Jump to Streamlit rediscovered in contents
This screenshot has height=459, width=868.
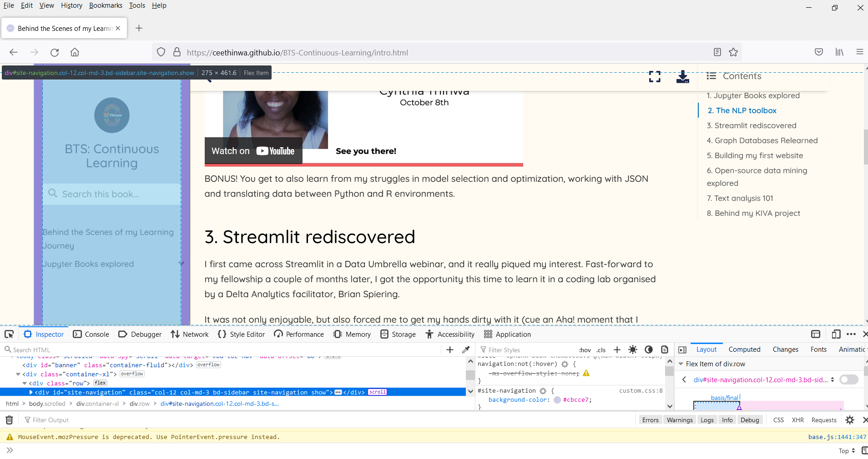tap(752, 125)
